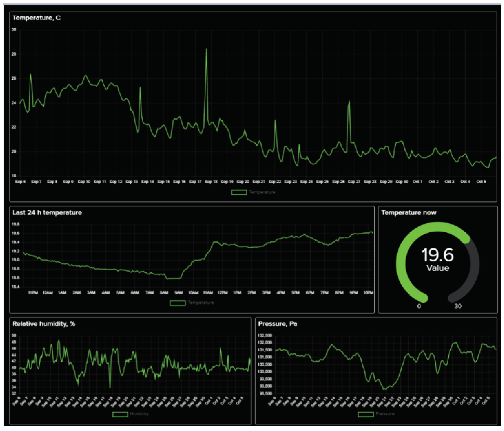Click the gauge minimum label 0
504x431 pixels.
419,306
